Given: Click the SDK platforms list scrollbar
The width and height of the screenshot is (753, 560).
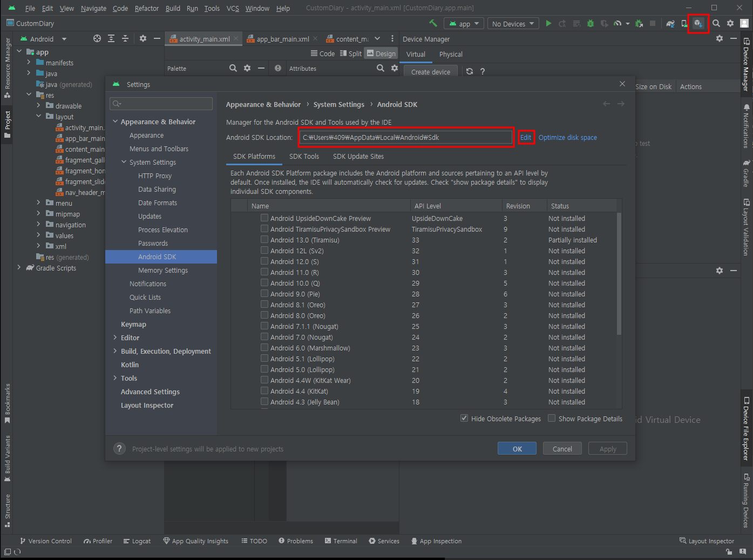Looking at the screenshot, I should point(619,273).
